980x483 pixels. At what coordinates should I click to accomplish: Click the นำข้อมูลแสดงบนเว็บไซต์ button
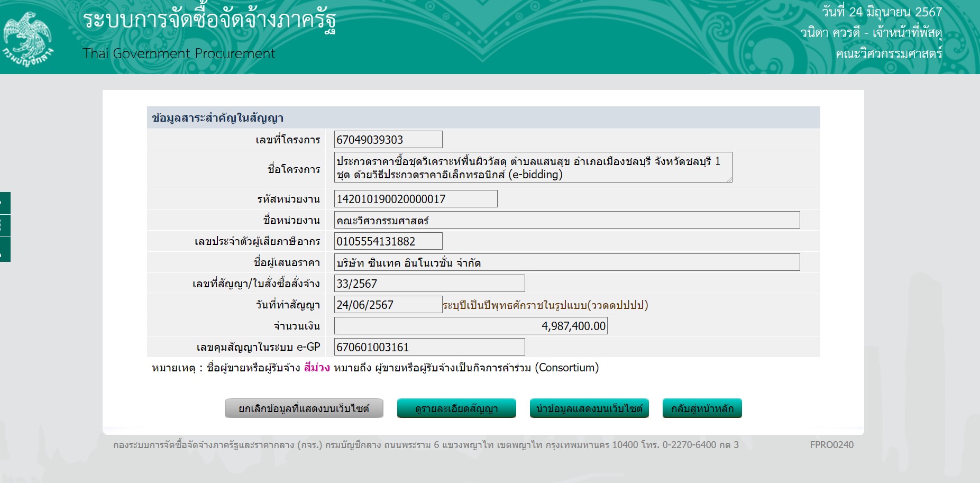(589, 408)
